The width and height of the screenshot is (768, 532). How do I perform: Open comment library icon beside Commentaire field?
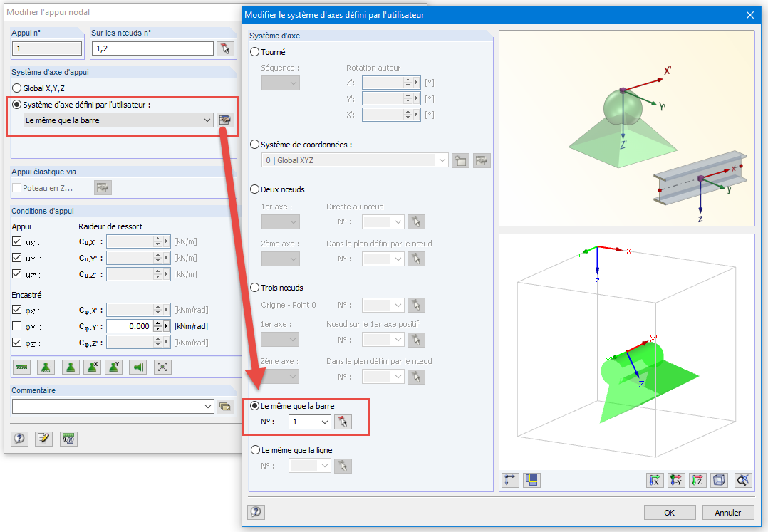pos(225,406)
